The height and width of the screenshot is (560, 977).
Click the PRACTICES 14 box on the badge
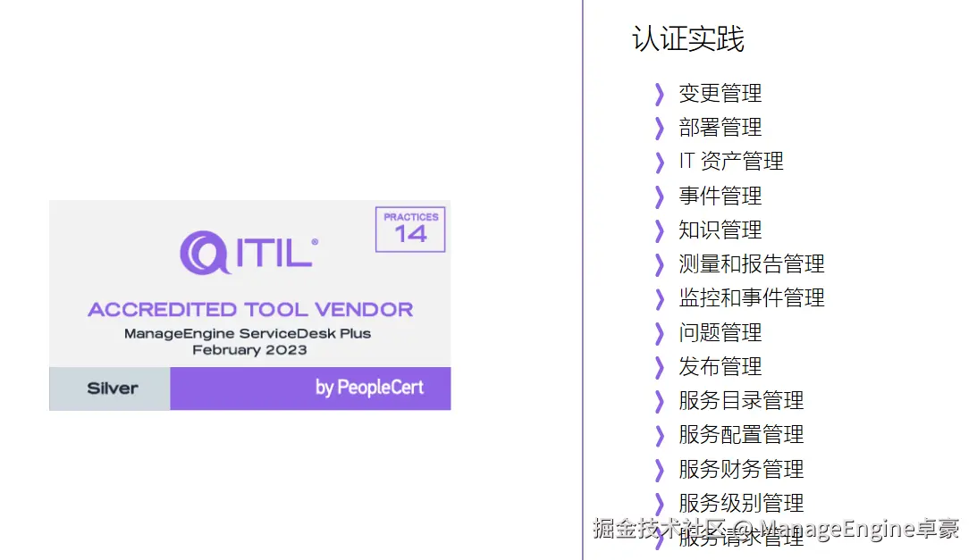tap(410, 230)
